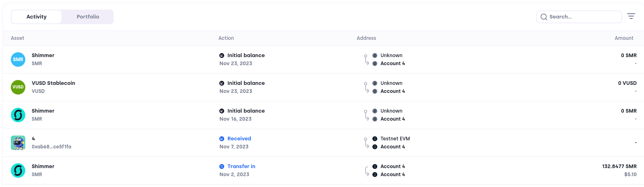Click the Action column header
Screen dimensions: 644x187
click(x=226, y=38)
